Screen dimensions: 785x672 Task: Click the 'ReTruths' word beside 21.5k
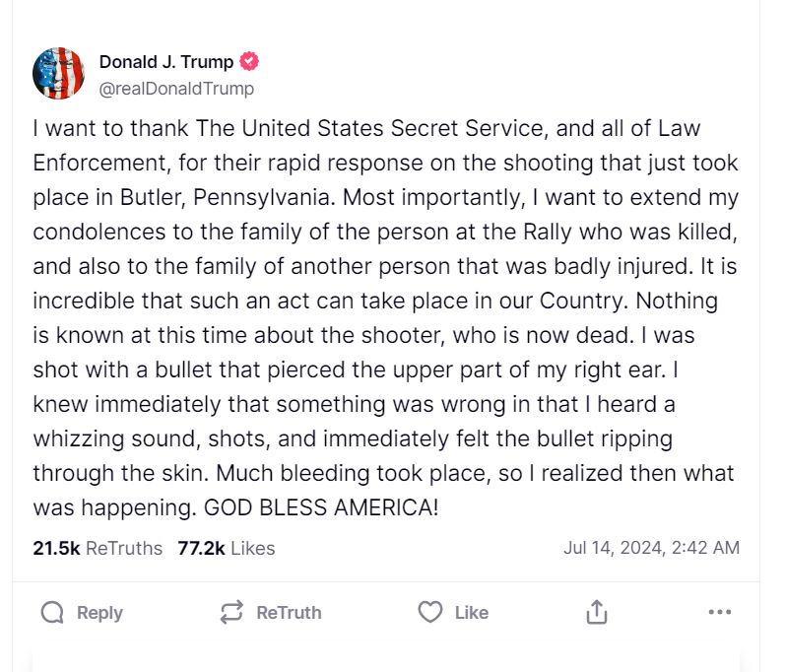(124, 548)
